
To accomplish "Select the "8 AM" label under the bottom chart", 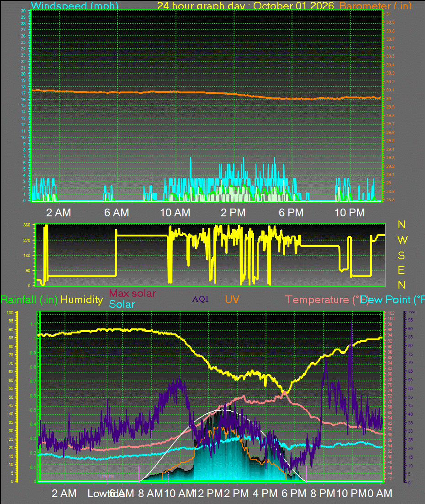I will tap(150, 493).
